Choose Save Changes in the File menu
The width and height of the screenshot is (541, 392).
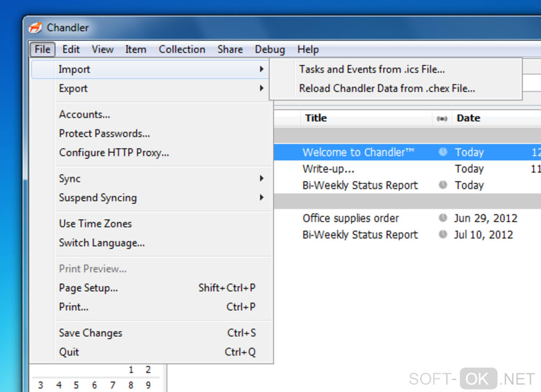coord(91,333)
